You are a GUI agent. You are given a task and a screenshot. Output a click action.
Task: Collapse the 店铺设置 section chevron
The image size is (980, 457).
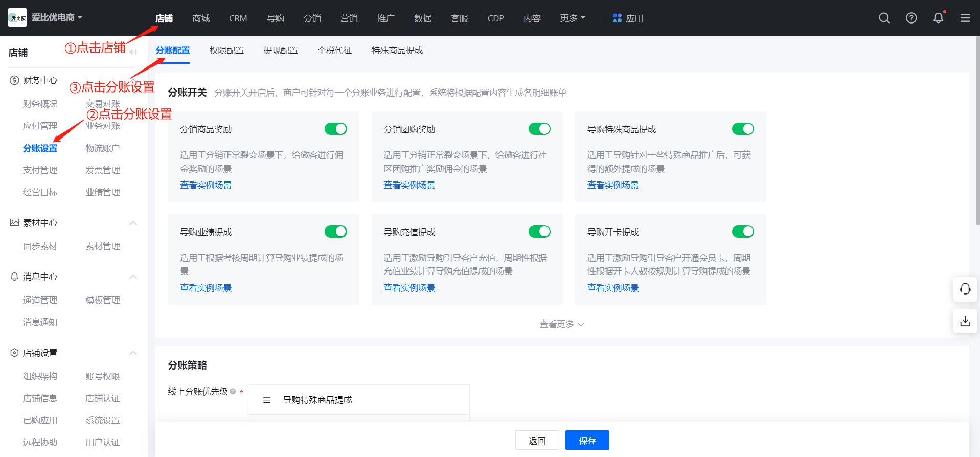(x=133, y=353)
